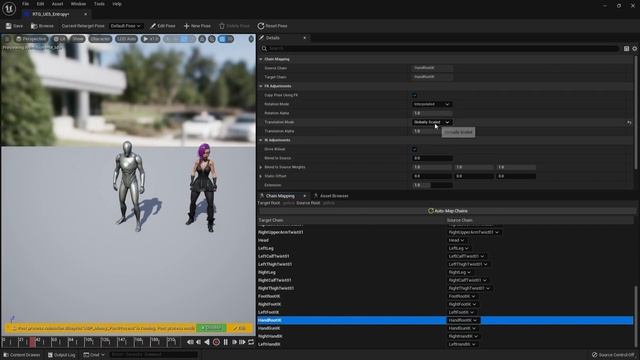The height and width of the screenshot is (360, 640).
Task: Click the New Pose button
Action: tap(197, 26)
